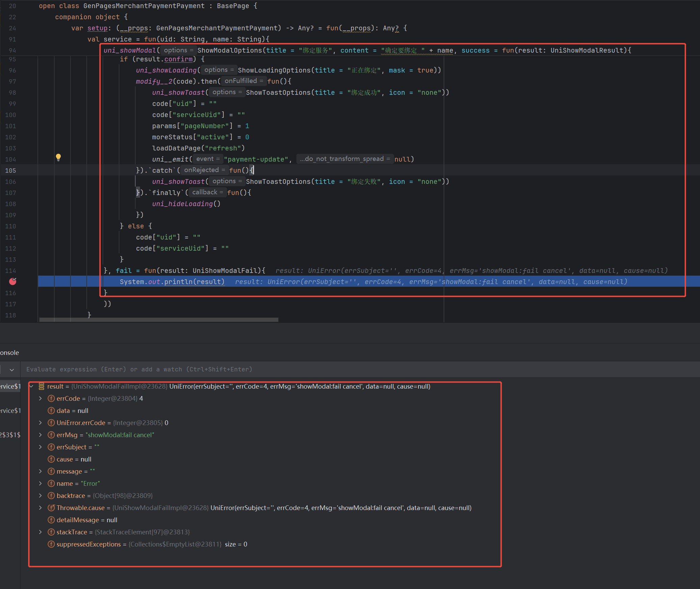
Task: Expand the backtrace Object array node
Action: pyautogui.click(x=40, y=496)
